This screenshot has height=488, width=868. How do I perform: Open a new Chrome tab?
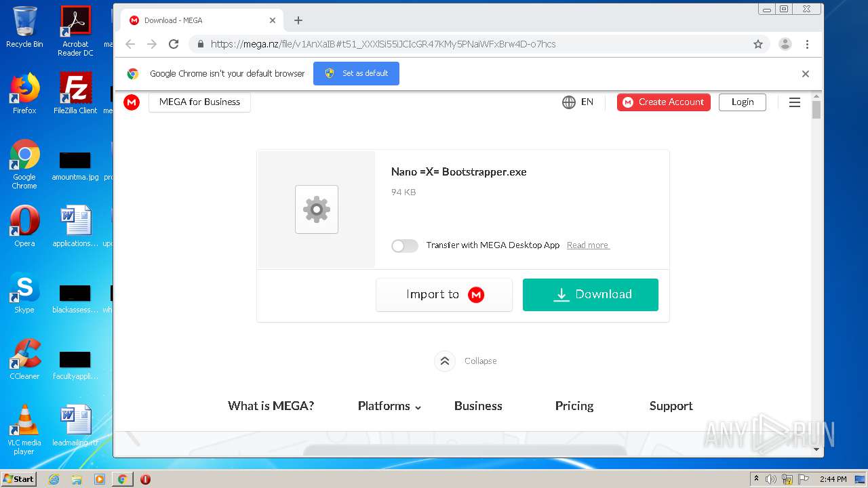[298, 20]
